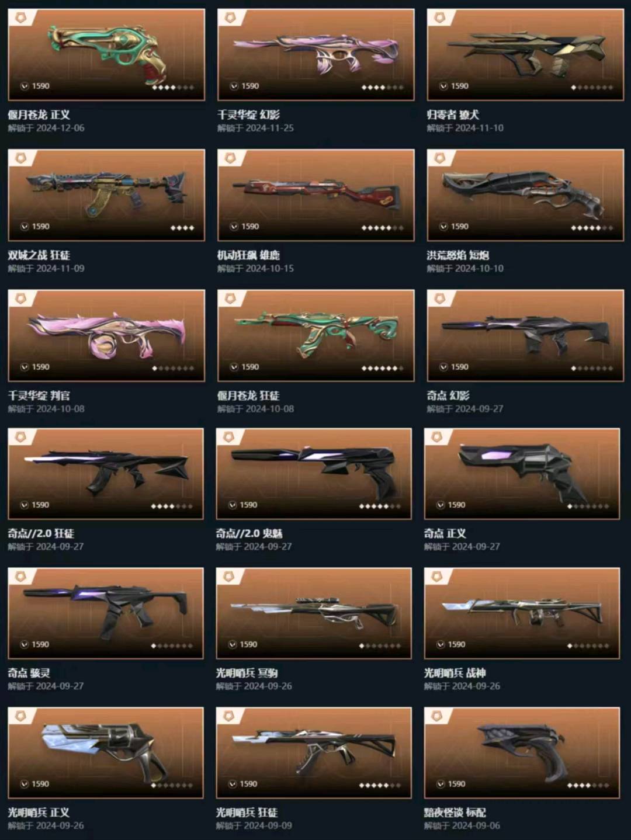Click the VP coin icon on 光明哨兵 冥驹 card
This screenshot has height=840, width=631.
pos(232,644)
